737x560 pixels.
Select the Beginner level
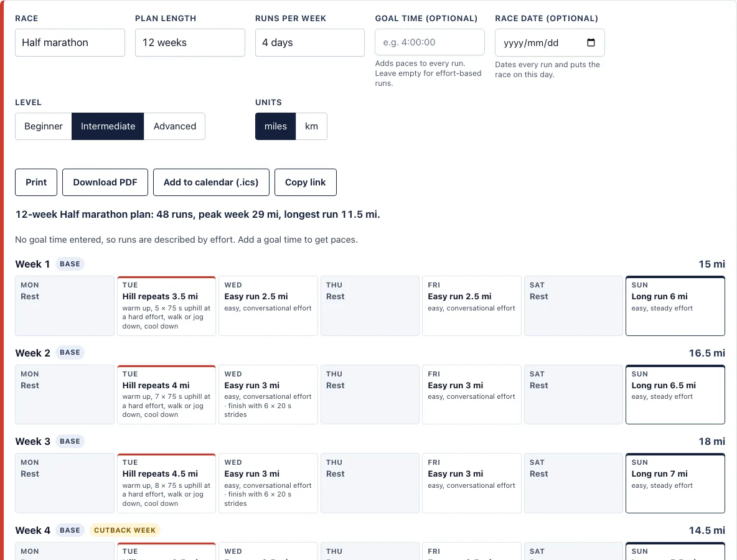(x=43, y=126)
